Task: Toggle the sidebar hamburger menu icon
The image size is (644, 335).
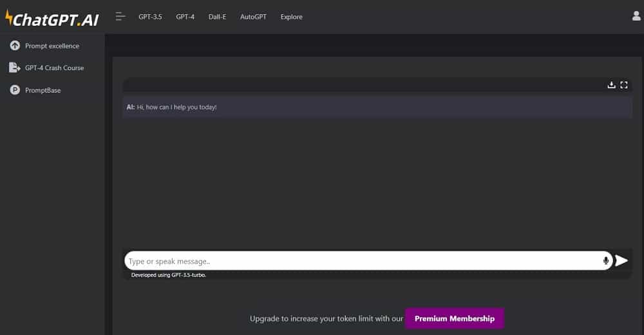Action: click(120, 17)
